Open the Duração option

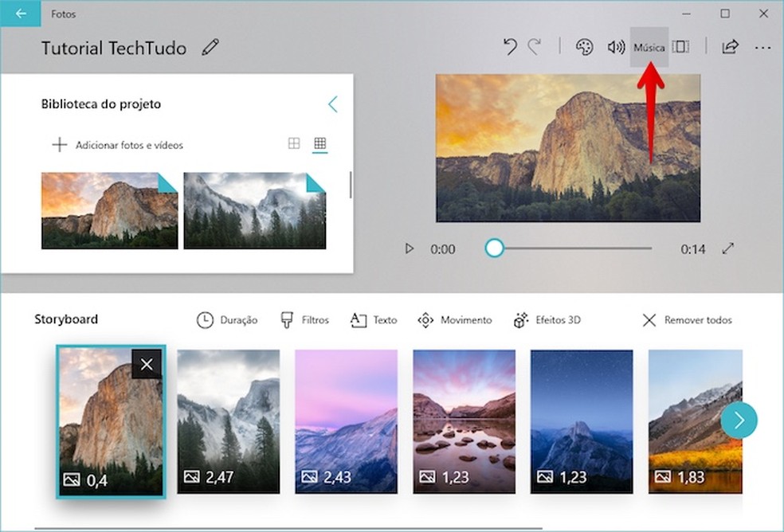point(226,320)
